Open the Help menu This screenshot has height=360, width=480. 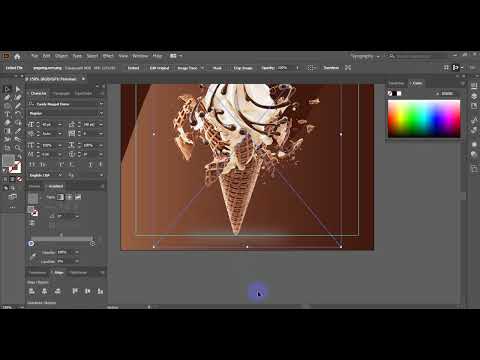[157, 56]
